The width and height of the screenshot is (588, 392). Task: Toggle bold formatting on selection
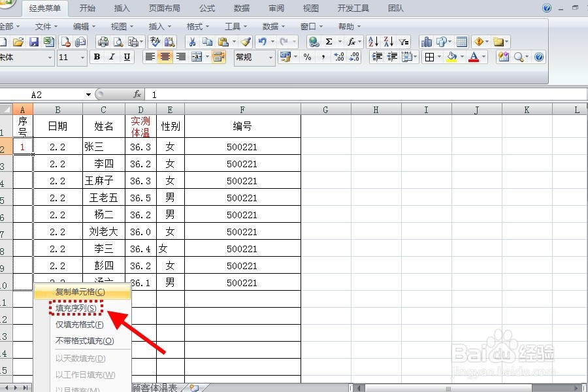(x=97, y=57)
